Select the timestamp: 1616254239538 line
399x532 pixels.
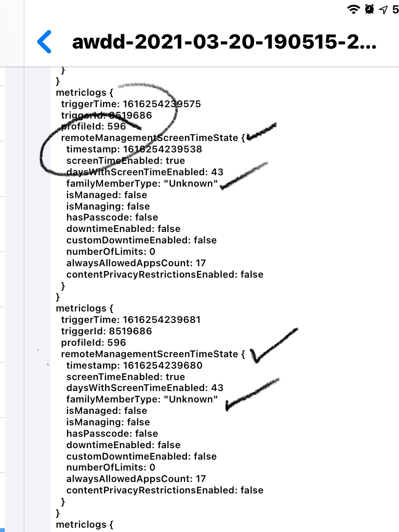[134, 149]
